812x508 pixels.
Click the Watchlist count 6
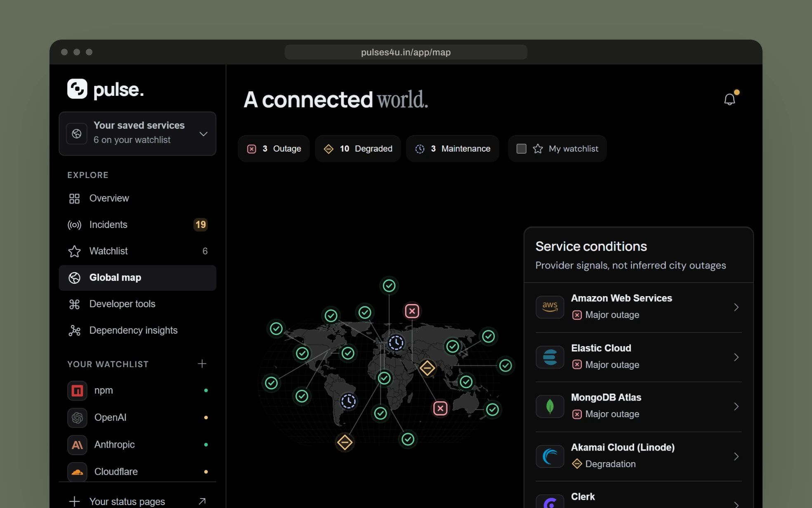point(205,251)
